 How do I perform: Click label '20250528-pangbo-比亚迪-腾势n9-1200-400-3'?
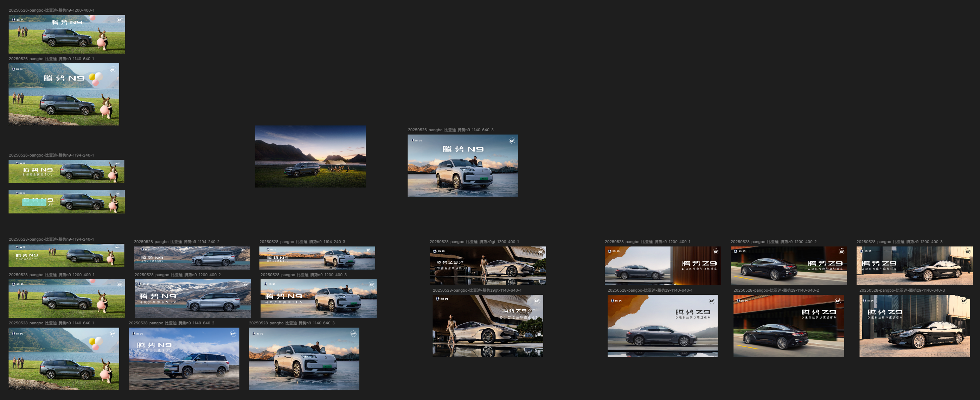coord(303,274)
